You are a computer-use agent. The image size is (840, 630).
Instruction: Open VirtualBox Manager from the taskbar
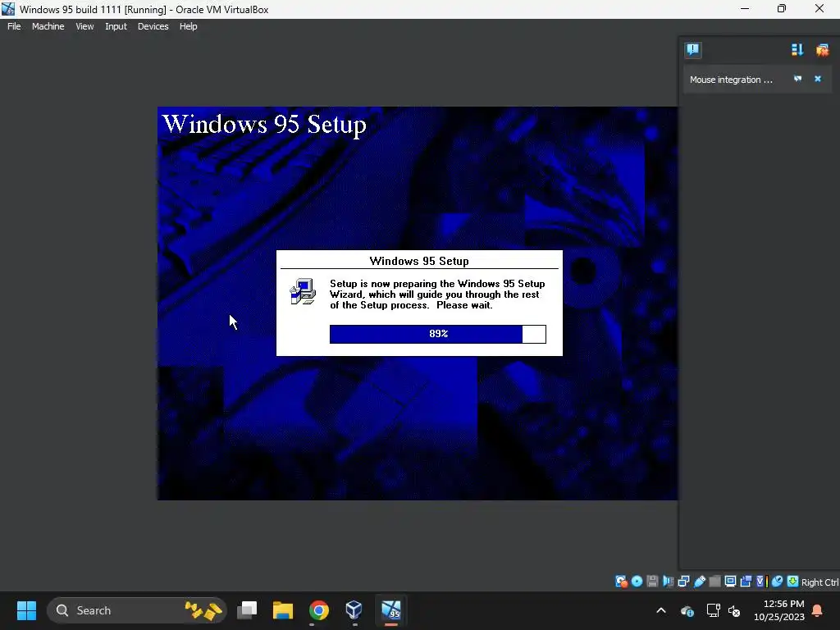(354, 610)
